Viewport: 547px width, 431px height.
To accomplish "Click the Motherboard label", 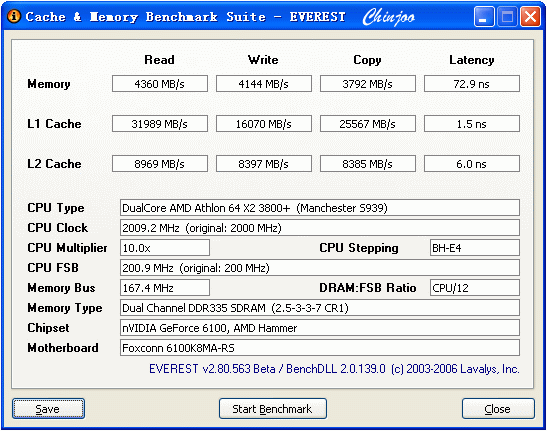I will 63,348.
